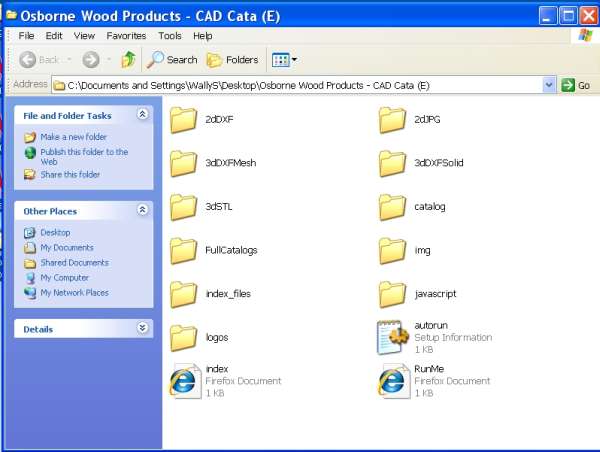Expand the Address bar dropdown

[x=549, y=85]
